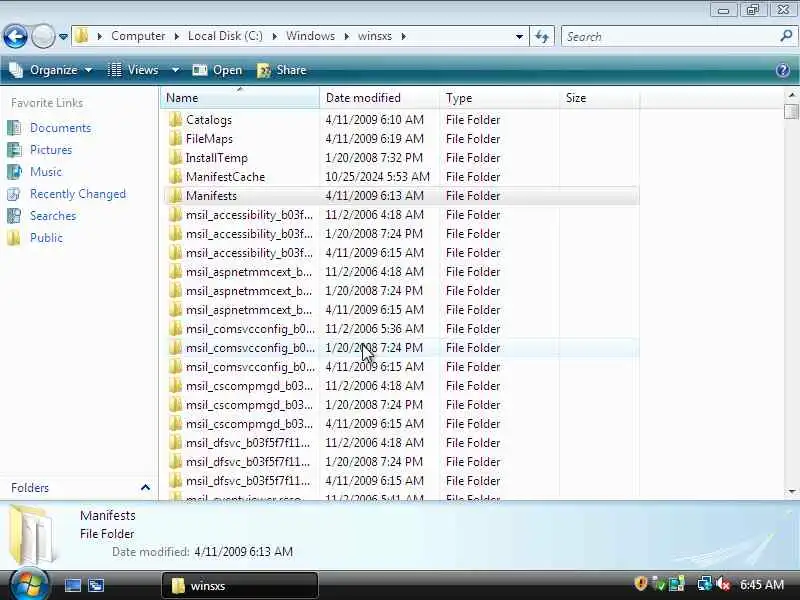Image resolution: width=800 pixels, height=600 pixels.
Task: Click the Views button
Action: (134, 70)
